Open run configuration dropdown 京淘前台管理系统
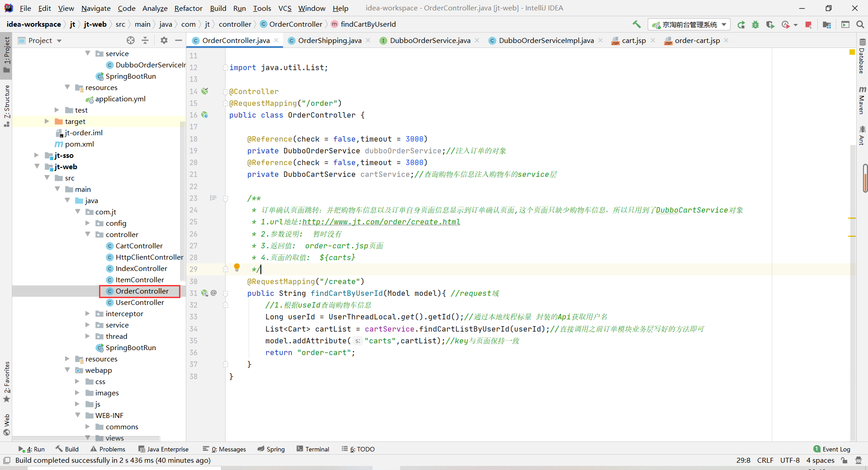The image size is (868, 470). pyautogui.click(x=689, y=24)
